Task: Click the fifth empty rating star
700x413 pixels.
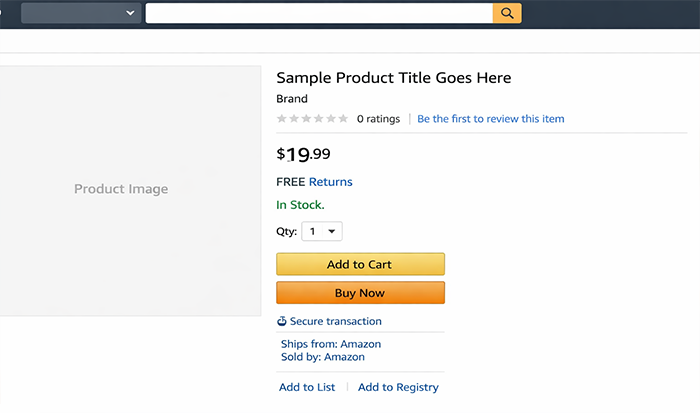Action: point(332,119)
